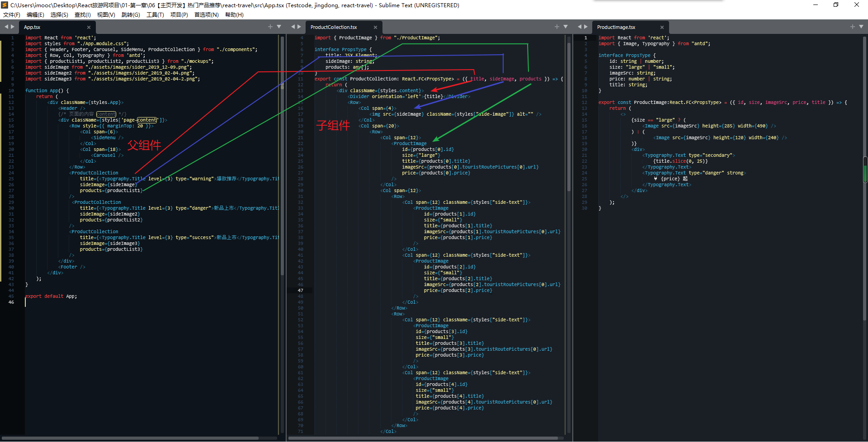Close the App.tsx tab
Viewport: 868px width, 442px height.
point(89,28)
